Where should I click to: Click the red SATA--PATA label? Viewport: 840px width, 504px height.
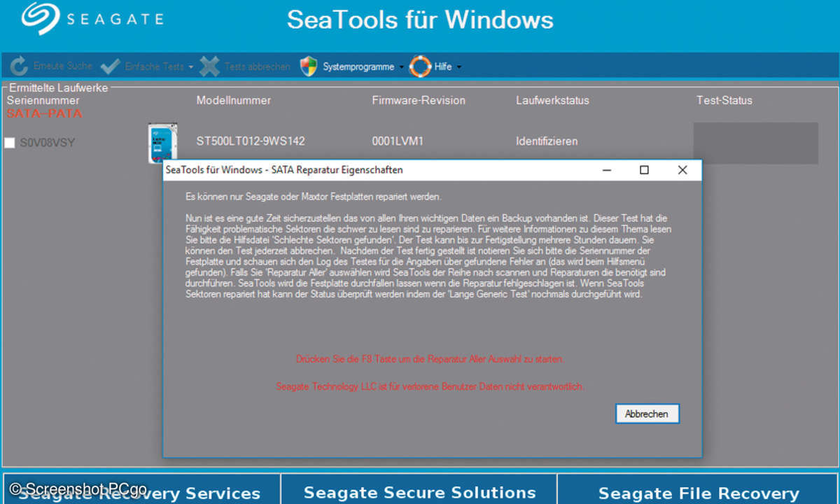[44, 113]
